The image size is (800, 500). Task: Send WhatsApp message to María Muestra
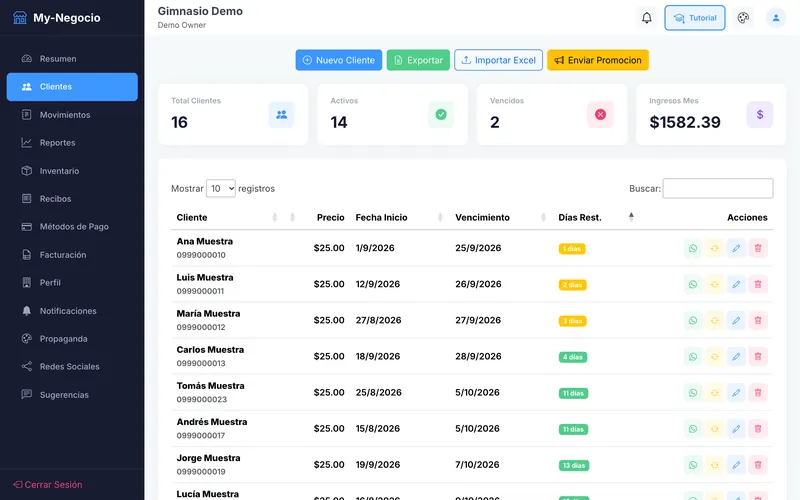coord(693,320)
